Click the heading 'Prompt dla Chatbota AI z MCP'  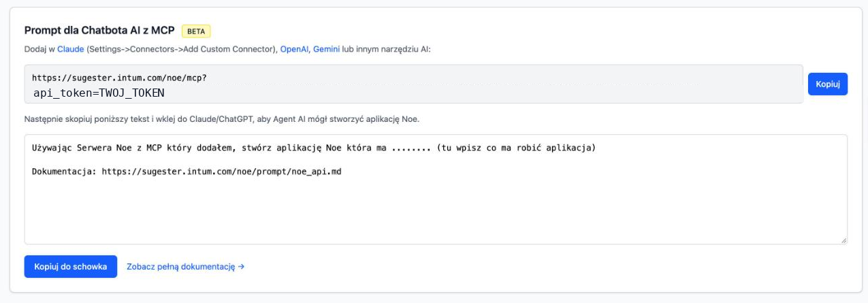click(x=99, y=31)
